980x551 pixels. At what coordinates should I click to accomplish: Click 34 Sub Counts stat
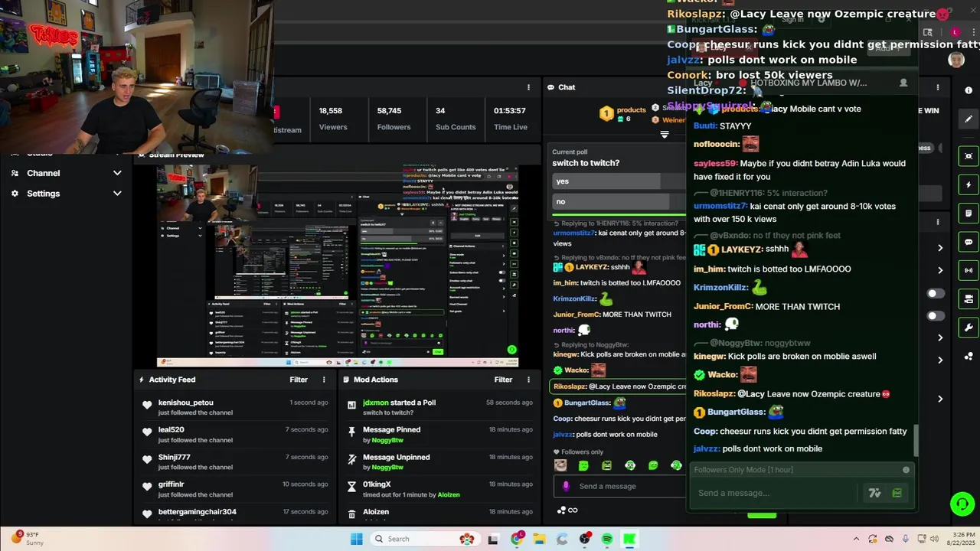(x=456, y=118)
